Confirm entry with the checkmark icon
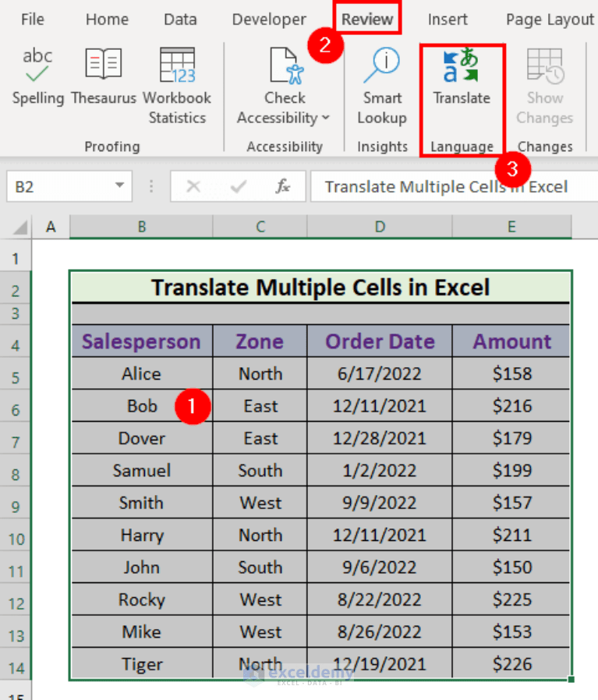 [239, 186]
